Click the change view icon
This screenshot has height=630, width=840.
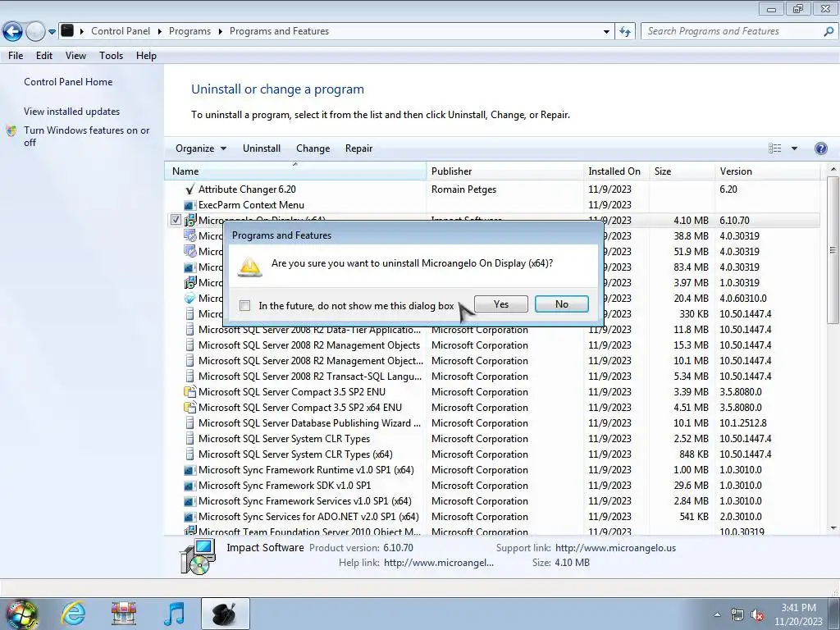click(x=774, y=148)
